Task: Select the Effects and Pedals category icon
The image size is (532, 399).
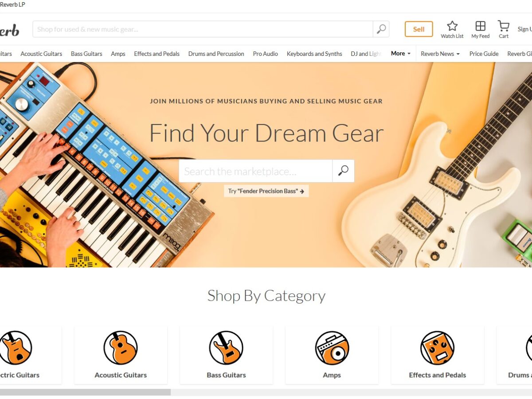Action: pos(438,348)
